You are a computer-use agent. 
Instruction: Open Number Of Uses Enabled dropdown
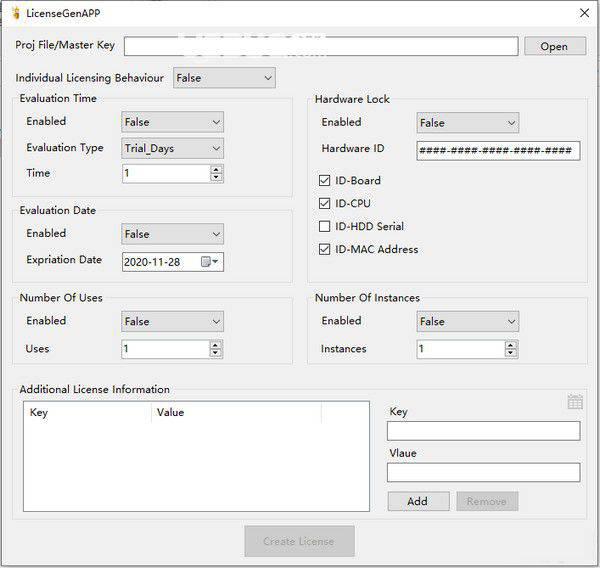pyautogui.click(x=173, y=322)
